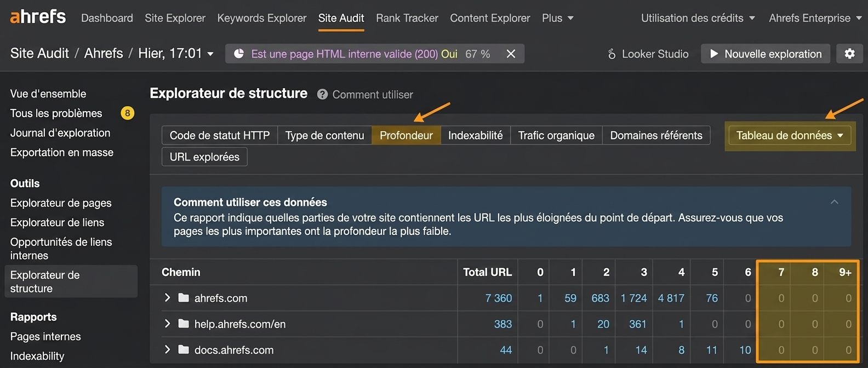Open the Comment utiliser help icon
This screenshot has width=868, height=368.
coord(322,94)
